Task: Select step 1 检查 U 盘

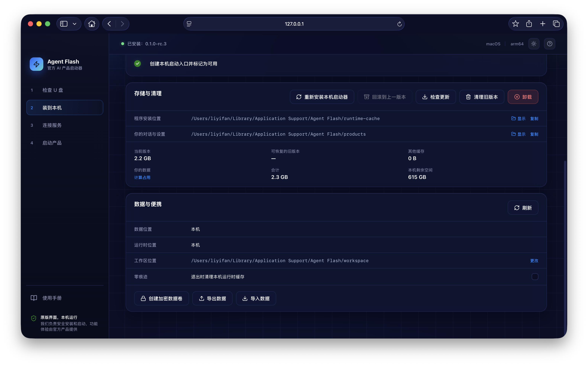Action: 65,90
